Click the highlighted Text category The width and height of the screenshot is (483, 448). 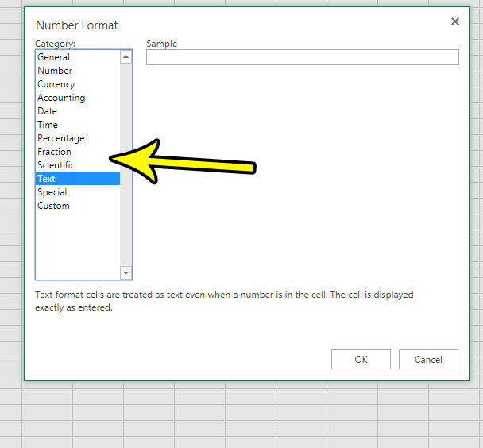point(78,179)
